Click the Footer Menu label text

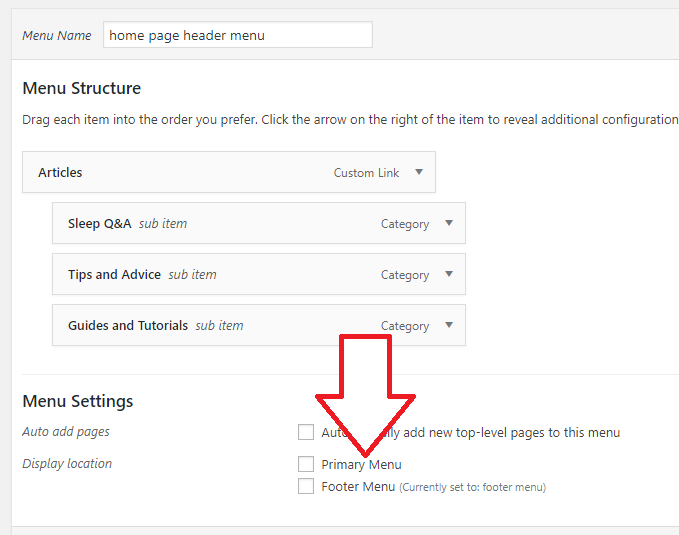[x=358, y=487]
